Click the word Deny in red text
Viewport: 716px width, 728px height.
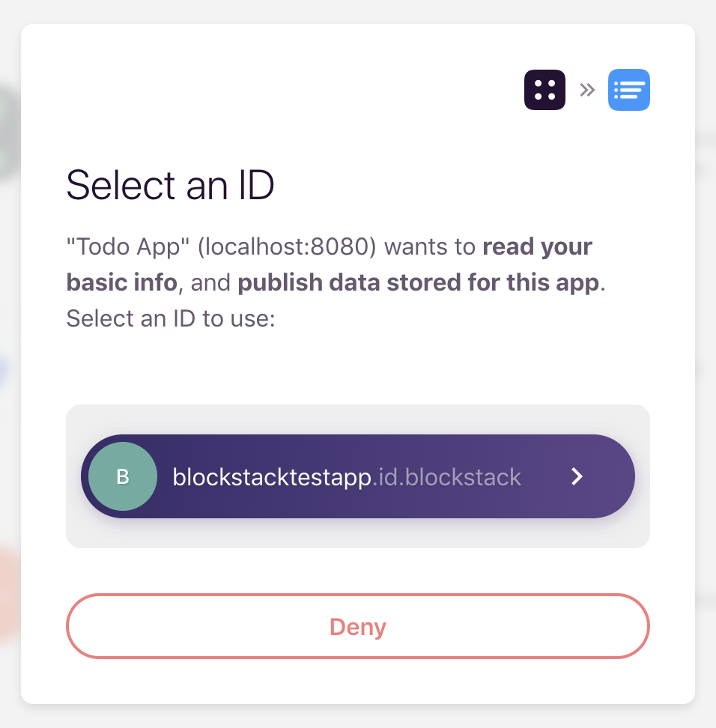click(x=358, y=627)
